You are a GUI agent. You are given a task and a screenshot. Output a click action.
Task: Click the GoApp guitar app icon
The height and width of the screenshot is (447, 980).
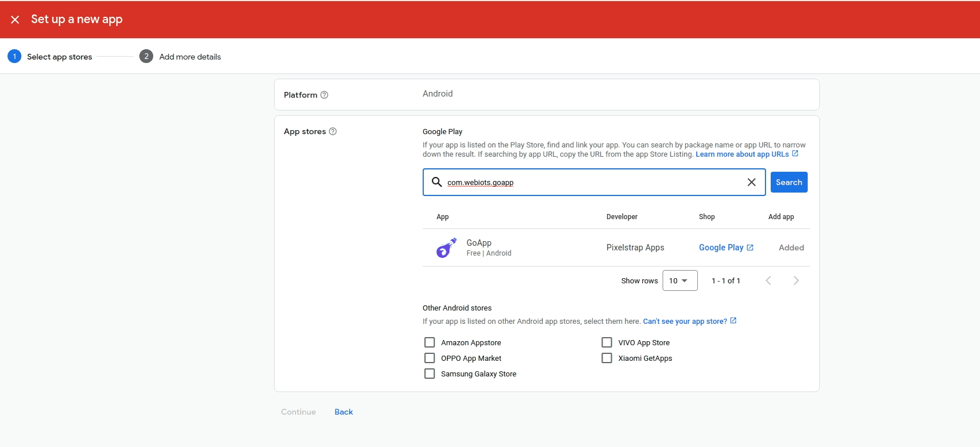(x=446, y=247)
